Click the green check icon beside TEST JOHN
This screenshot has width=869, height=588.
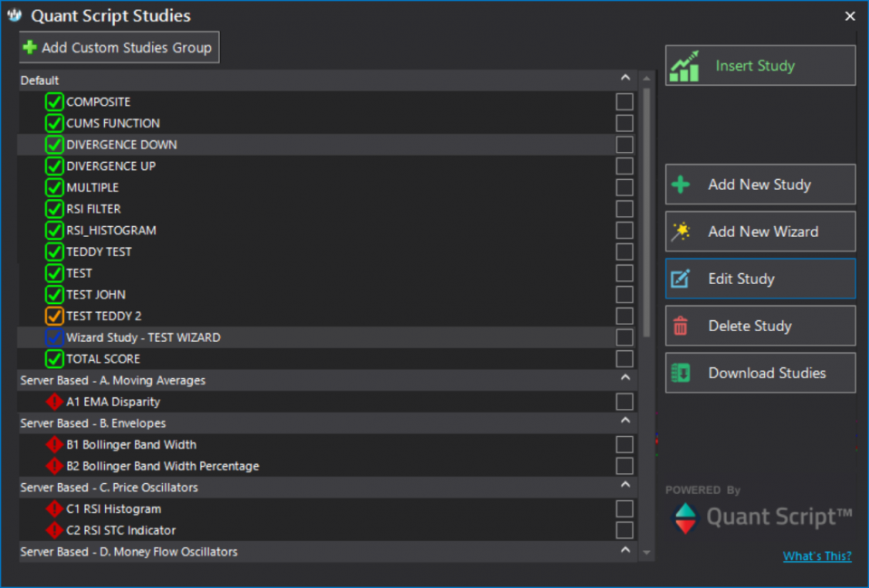[x=53, y=295]
